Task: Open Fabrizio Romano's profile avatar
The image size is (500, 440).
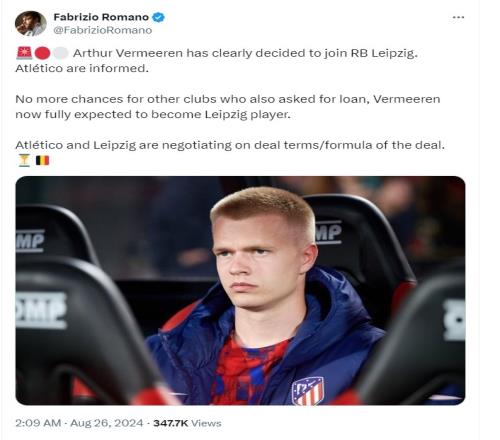Action: (30, 23)
